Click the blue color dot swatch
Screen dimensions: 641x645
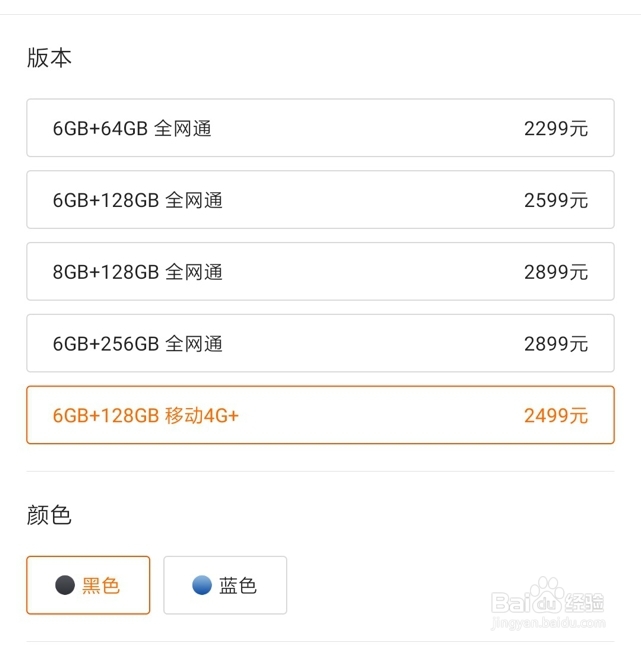coord(202,585)
